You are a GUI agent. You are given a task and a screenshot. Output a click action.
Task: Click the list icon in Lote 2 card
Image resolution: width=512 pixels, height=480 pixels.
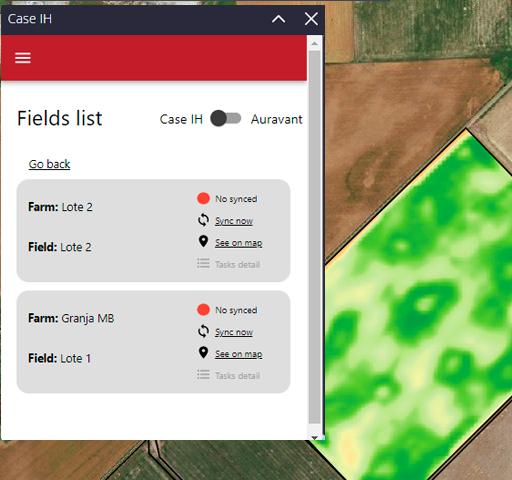203,263
